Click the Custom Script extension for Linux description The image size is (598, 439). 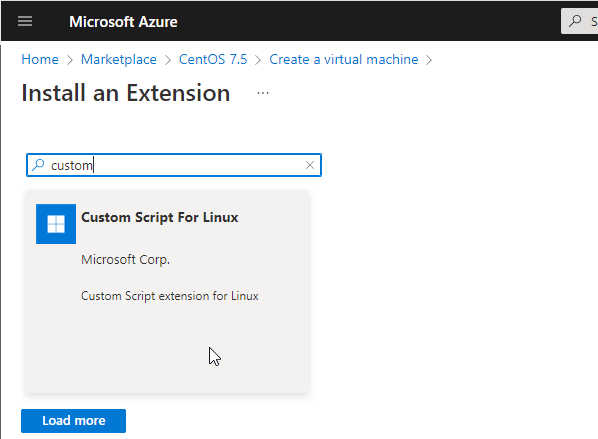click(170, 296)
